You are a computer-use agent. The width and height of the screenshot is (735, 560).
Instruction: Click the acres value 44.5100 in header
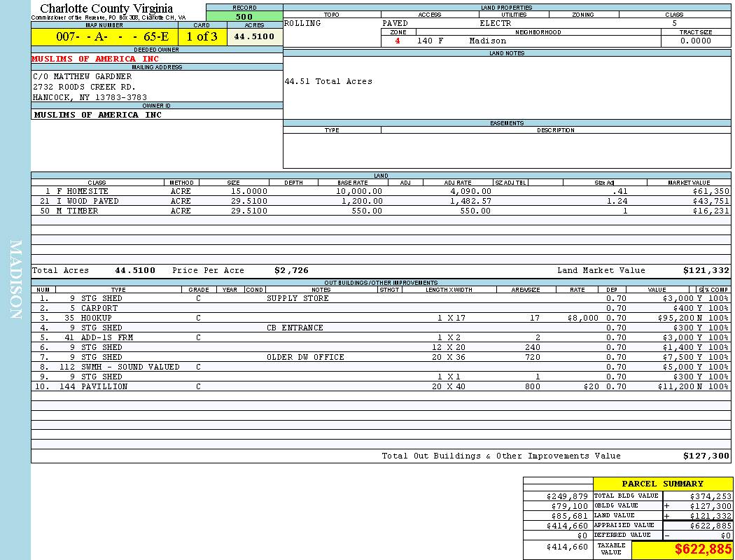pos(255,37)
